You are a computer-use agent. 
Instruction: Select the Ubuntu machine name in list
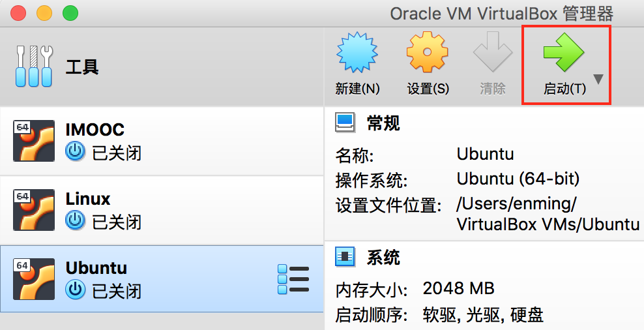(x=96, y=268)
